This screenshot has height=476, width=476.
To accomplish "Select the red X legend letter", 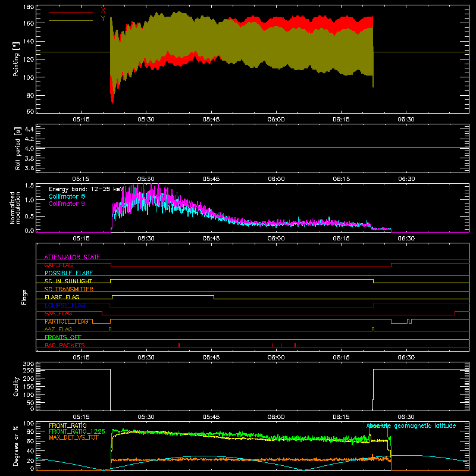I will [x=103, y=10].
